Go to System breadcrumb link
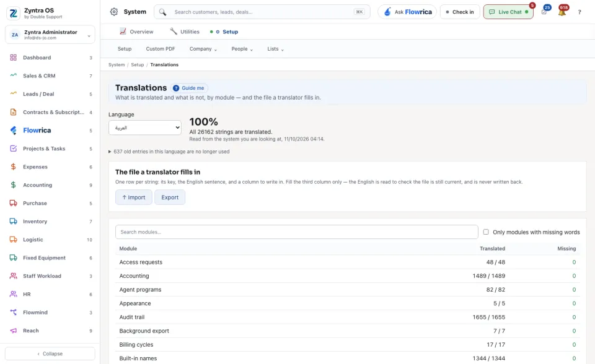 coord(117,65)
